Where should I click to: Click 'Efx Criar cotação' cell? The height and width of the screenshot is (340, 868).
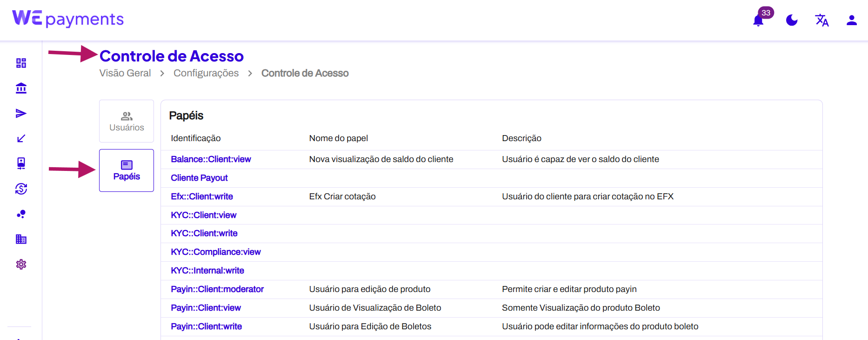point(342,197)
